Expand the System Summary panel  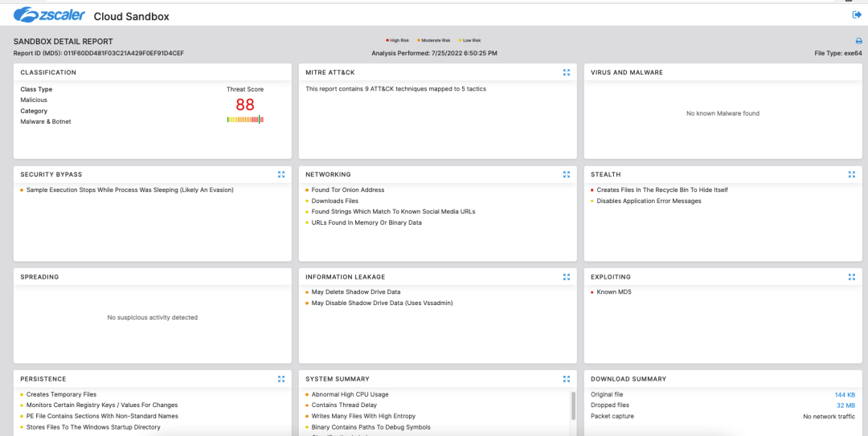567,379
